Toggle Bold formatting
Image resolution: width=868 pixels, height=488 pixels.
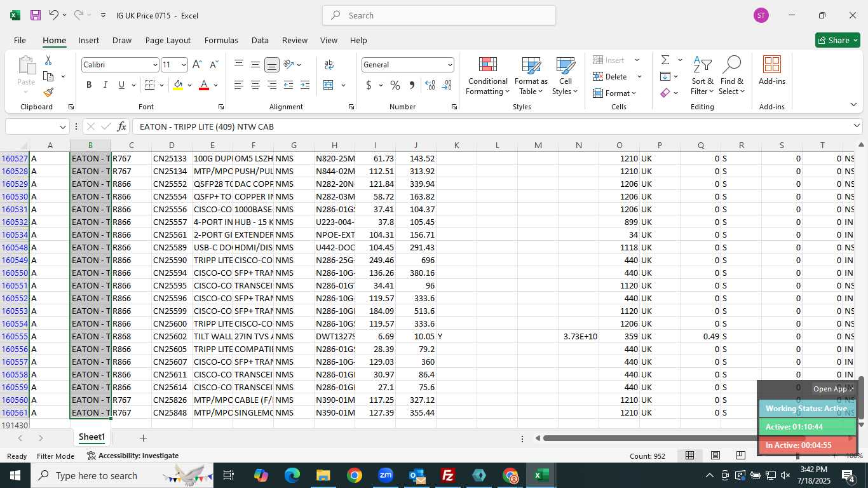89,85
